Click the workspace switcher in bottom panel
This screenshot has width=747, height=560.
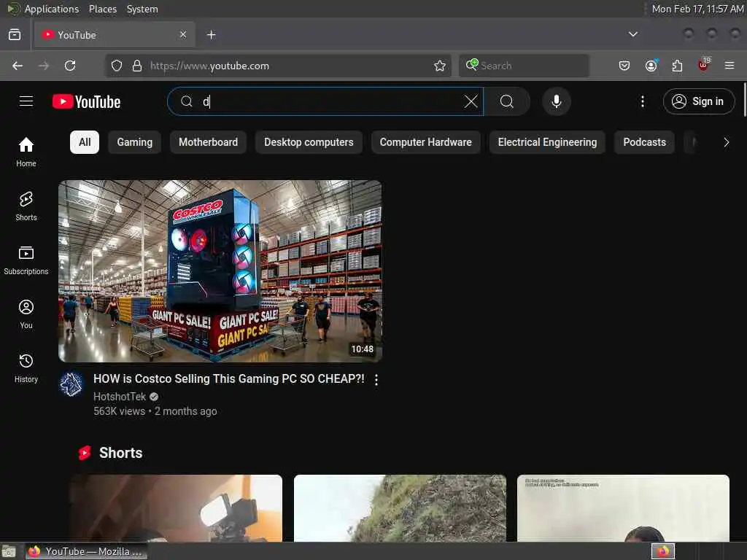pos(663,551)
